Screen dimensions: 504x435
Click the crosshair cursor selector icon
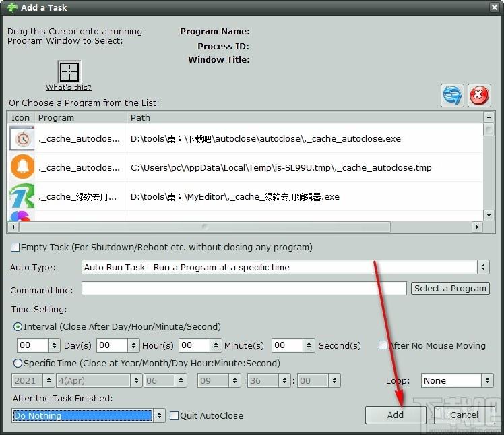pyautogui.click(x=69, y=71)
